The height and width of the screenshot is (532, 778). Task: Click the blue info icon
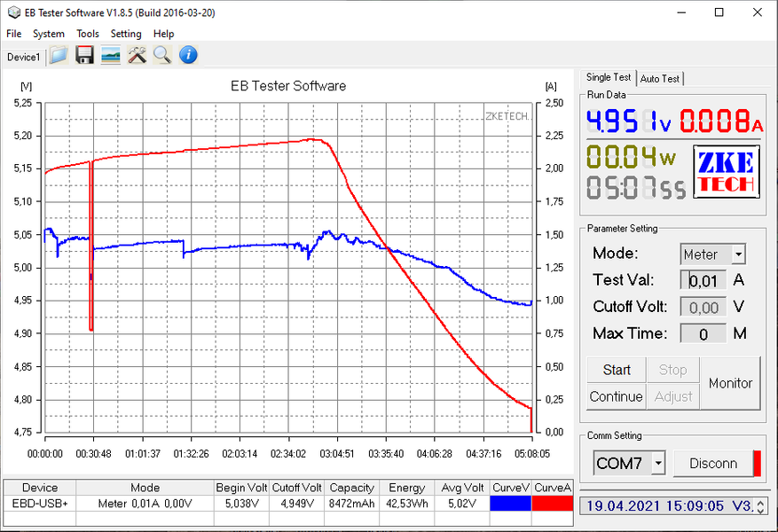(x=188, y=56)
